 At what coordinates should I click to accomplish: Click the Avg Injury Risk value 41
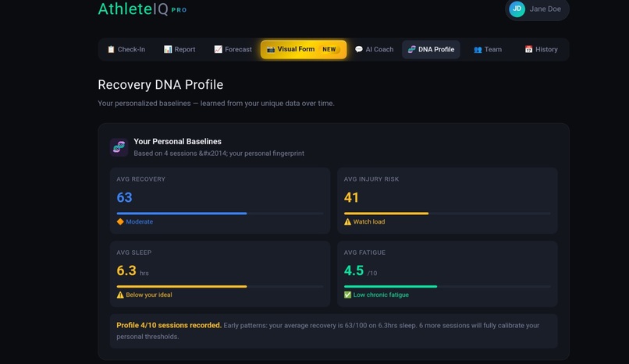pos(351,197)
